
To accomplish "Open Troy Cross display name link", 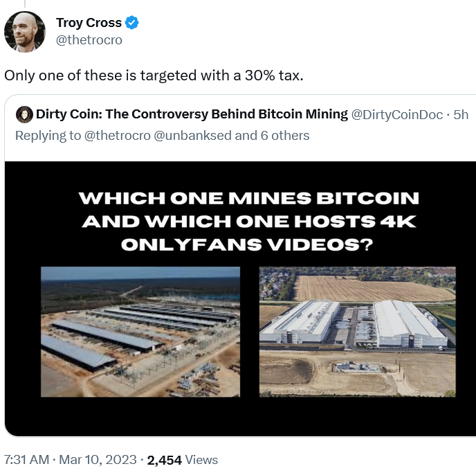I will coord(89,23).
